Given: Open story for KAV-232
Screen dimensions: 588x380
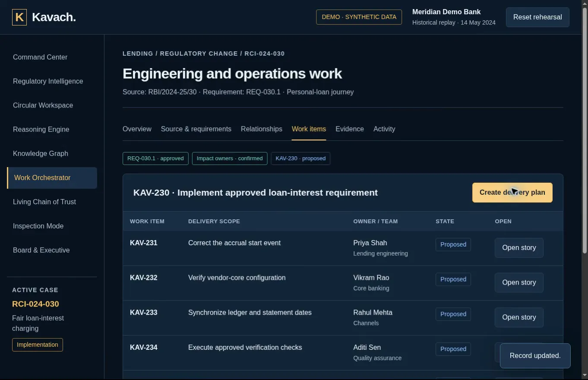Looking at the screenshot, I should [x=519, y=283].
